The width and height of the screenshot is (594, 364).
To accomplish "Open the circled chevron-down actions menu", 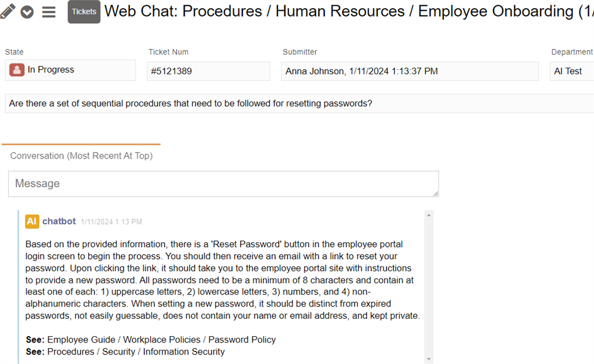I will pos(27,12).
